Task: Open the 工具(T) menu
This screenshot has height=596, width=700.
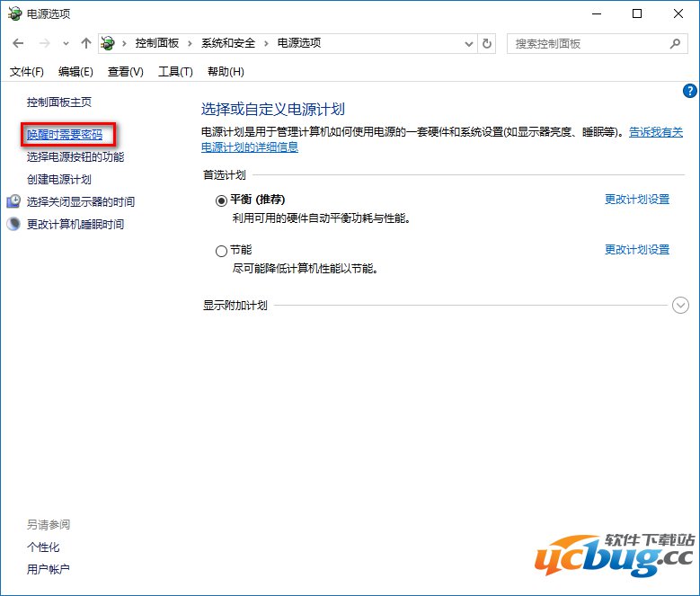Action: click(175, 71)
